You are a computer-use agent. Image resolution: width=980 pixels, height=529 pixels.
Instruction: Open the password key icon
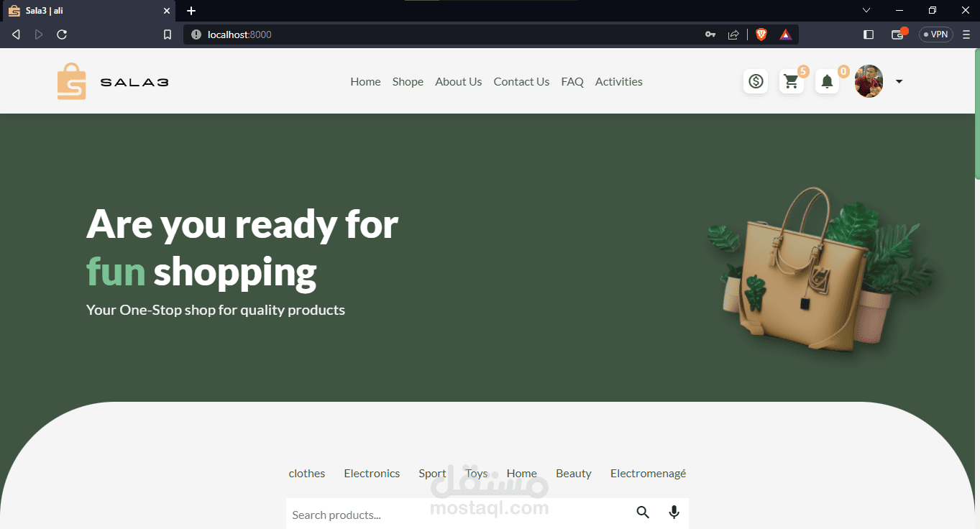[710, 34]
